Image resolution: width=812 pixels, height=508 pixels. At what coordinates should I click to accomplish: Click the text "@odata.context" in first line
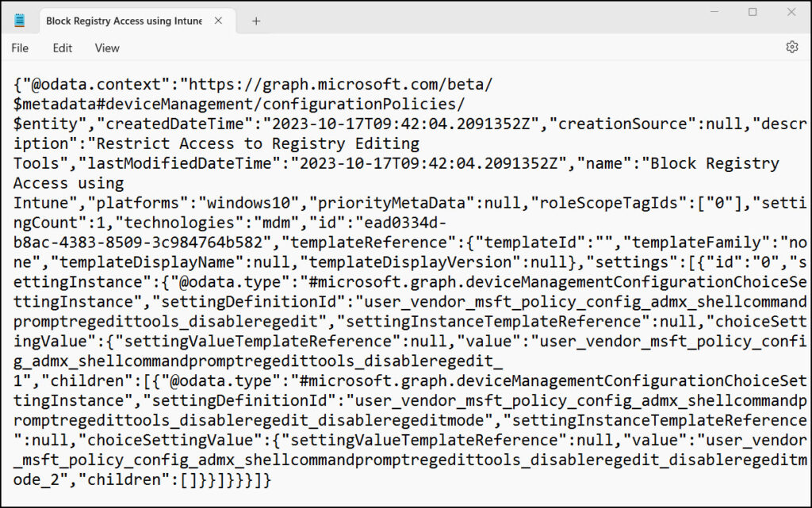(x=96, y=84)
